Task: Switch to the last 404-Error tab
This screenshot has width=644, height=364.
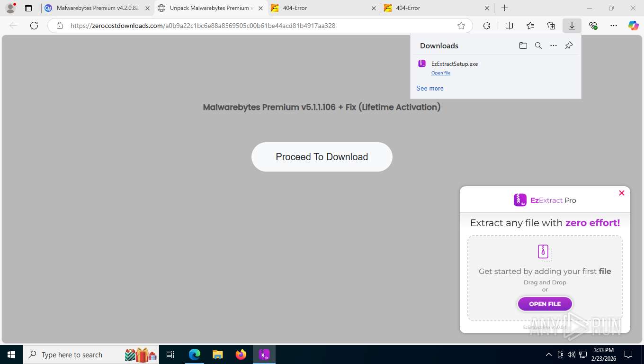Action: [x=437, y=8]
